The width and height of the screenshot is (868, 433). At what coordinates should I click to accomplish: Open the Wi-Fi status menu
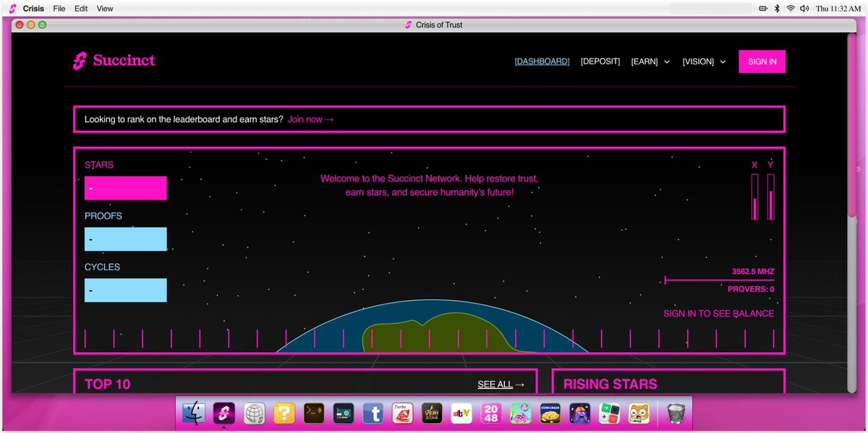click(x=790, y=9)
